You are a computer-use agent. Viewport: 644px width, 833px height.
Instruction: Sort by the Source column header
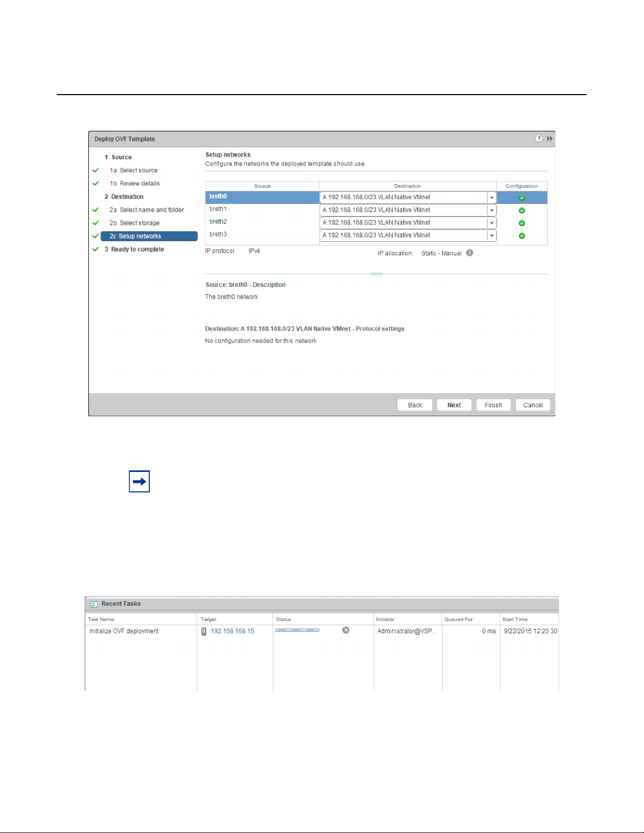coord(262,186)
